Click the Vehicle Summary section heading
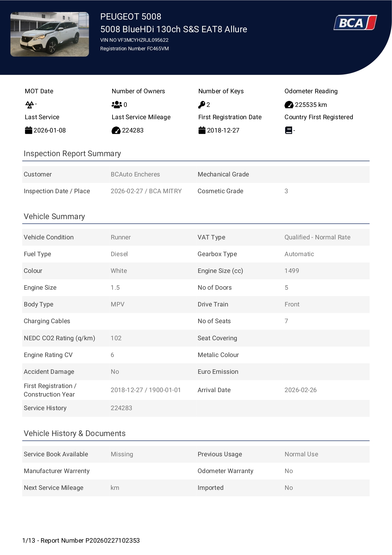The width and height of the screenshot is (392, 555). click(x=54, y=217)
